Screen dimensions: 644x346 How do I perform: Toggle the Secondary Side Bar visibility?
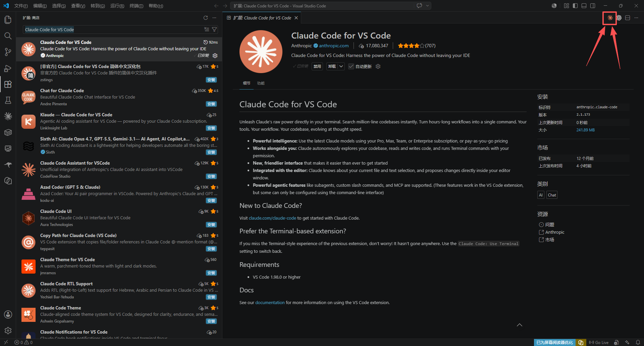tap(593, 6)
